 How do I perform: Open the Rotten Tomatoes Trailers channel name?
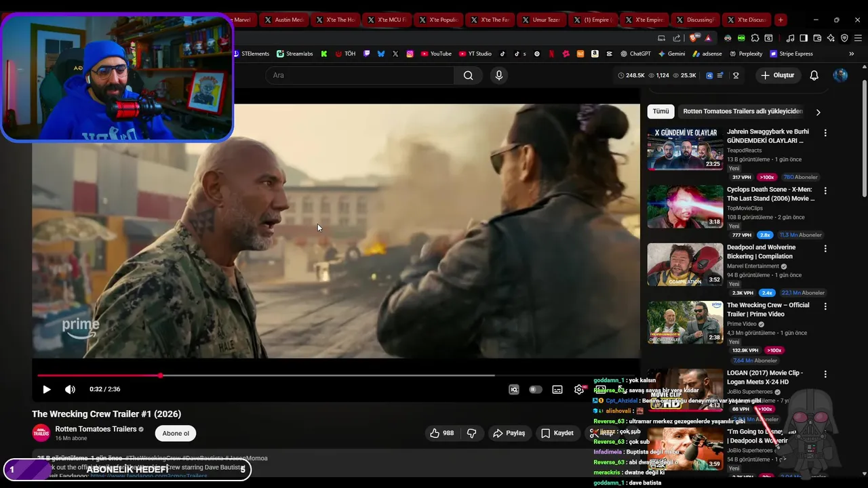tap(96, 429)
